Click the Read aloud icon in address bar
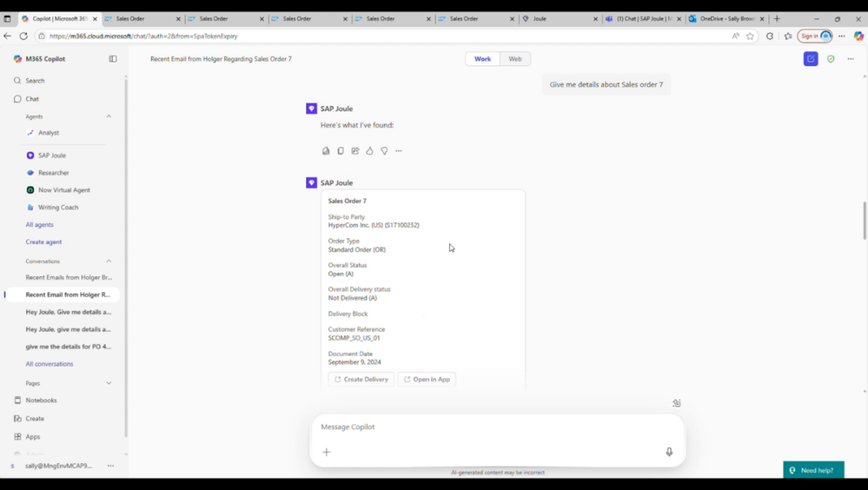Viewport: 868px width, 490px height. click(x=735, y=36)
